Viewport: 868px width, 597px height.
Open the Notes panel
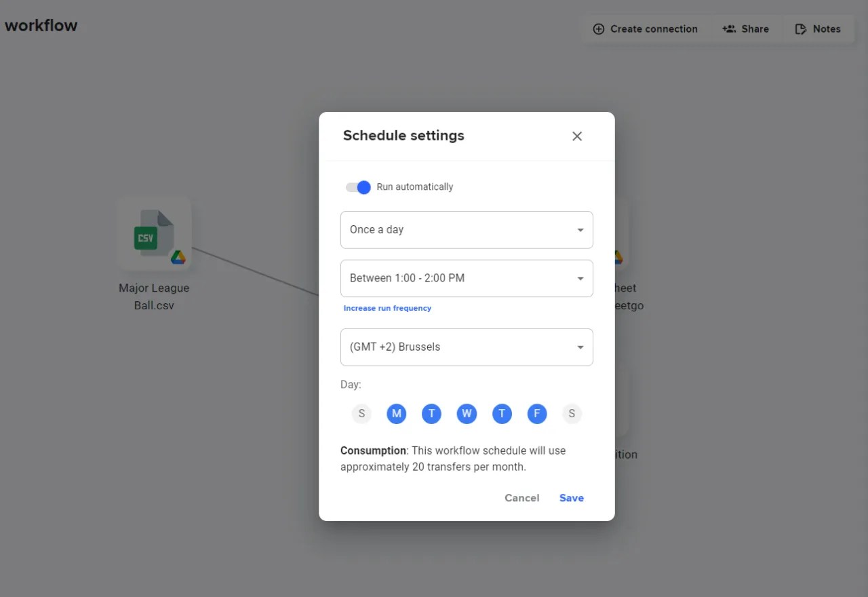point(818,28)
